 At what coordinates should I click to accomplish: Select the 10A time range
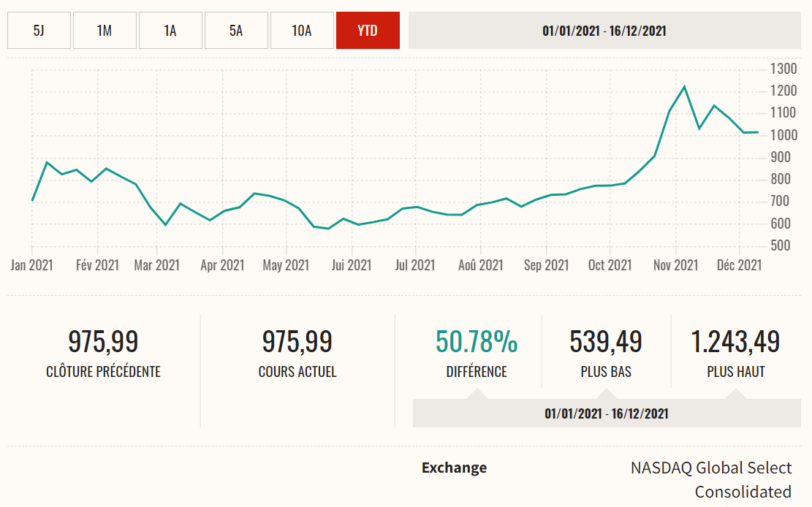coord(302,31)
